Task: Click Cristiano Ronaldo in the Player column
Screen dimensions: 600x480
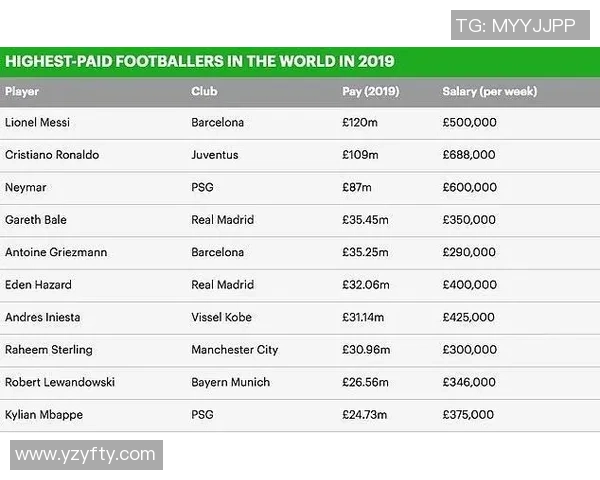Action: [52, 155]
